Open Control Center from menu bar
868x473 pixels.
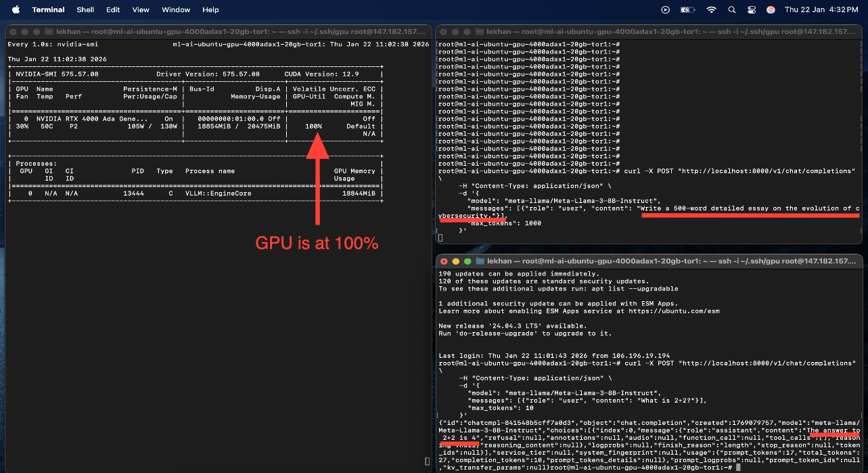[x=751, y=10]
